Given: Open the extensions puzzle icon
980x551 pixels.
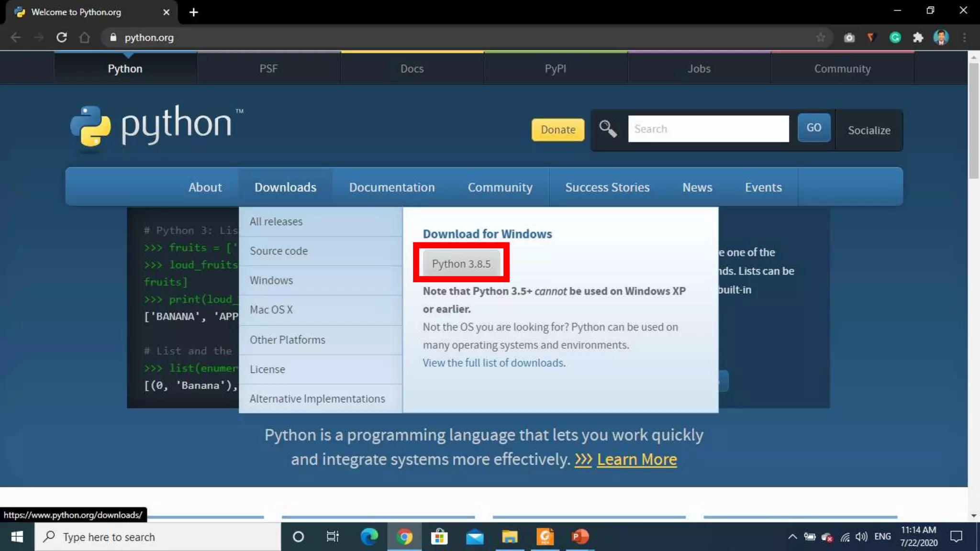Looking at the screenshot, I should pyautogui.click(x=918, y=37).
